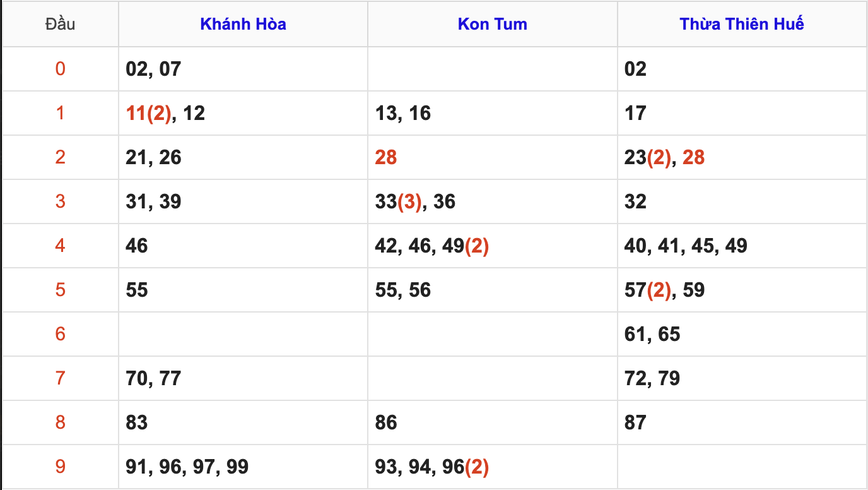Image resolution: width=868 pixels, height=490 pixels.
Task: Click 57(2), 59 in Thừa Thiên Huế
Action: click(x=664, y=290)
